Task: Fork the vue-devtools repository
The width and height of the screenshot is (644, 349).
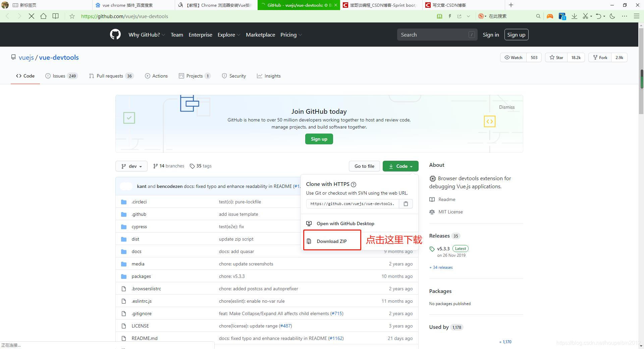Action: (600, 57)
